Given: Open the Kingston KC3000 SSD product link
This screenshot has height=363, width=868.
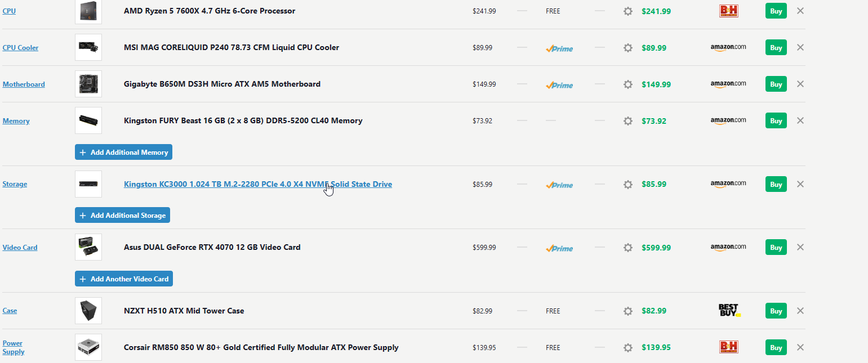Looking at the screenshot, I should (x=258, y=184).
